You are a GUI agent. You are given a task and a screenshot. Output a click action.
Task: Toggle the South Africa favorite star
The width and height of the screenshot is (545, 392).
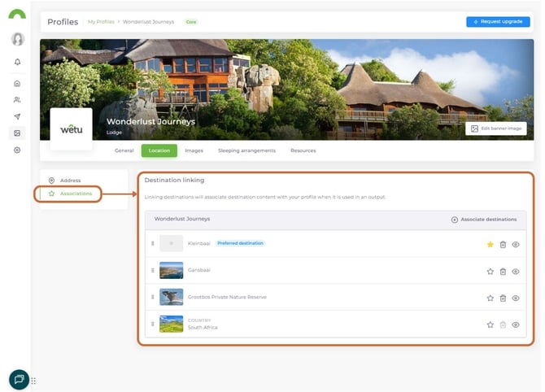pos(490,324)
